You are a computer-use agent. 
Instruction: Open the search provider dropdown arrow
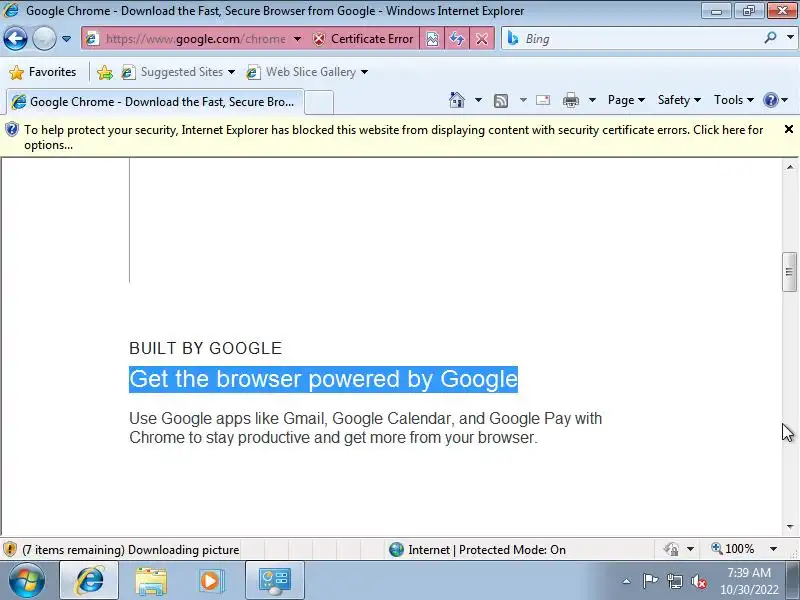[x=790, y=38]
